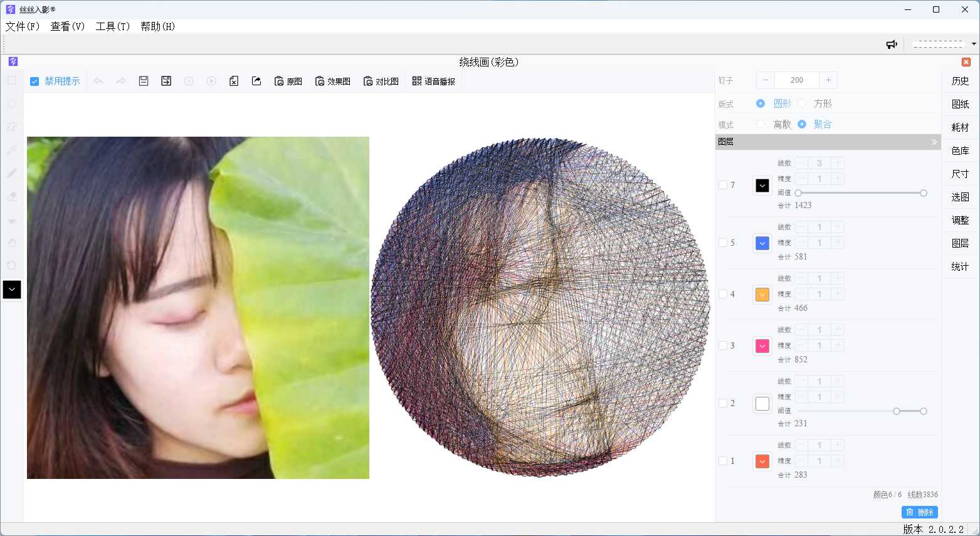980x536 pixels.
Task: Click the save icon in the toolbar
Action: click(x=144, y=81)
